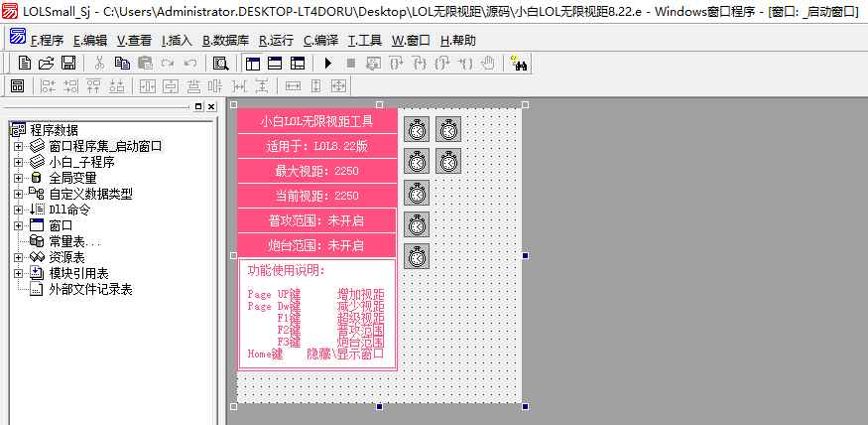
Task: Close the program data side panel
Action: (209, 106)
